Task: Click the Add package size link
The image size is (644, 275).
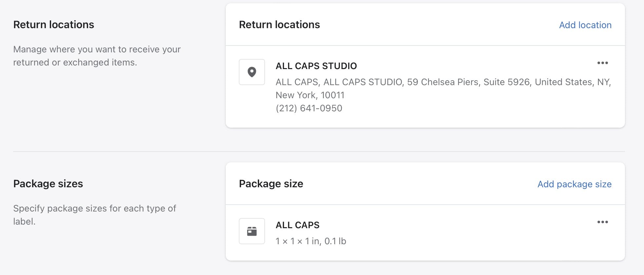Action: [x=574, y=184]
